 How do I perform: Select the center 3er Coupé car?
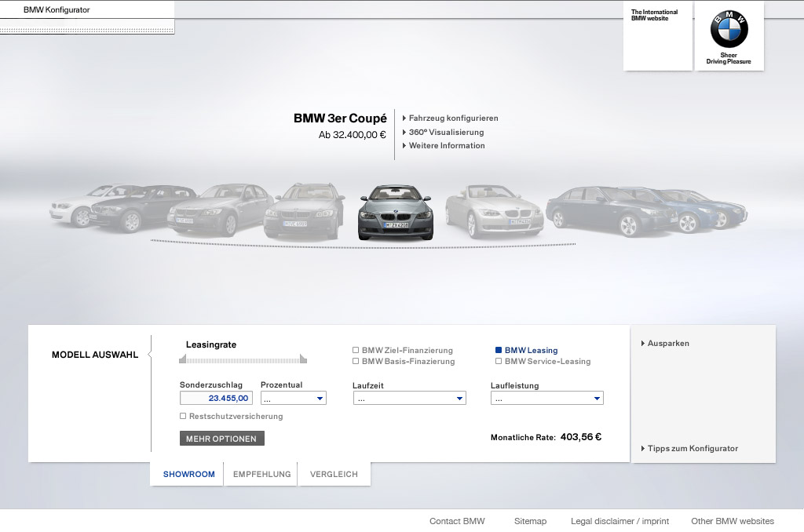click(x=396, y=212)
